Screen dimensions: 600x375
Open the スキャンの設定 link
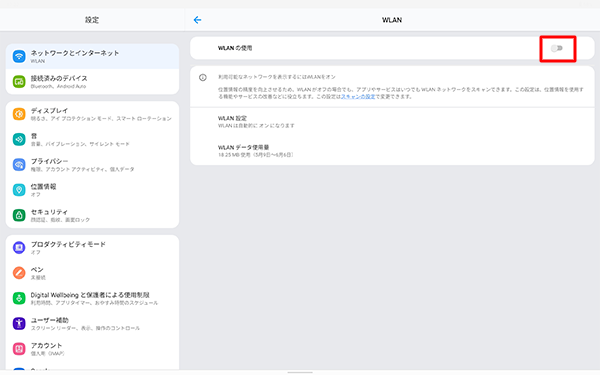coord(358,96)
